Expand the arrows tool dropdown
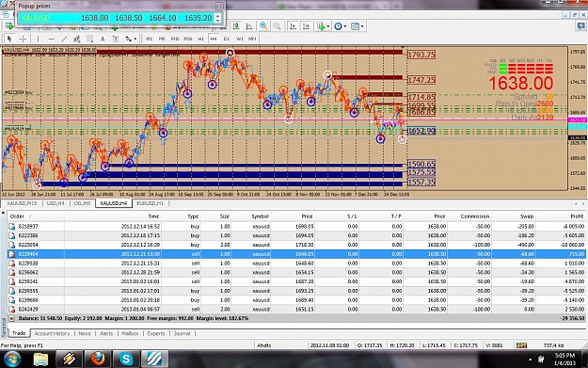The image size is (588, 368). pyautogui.click(x=135, y=39)
